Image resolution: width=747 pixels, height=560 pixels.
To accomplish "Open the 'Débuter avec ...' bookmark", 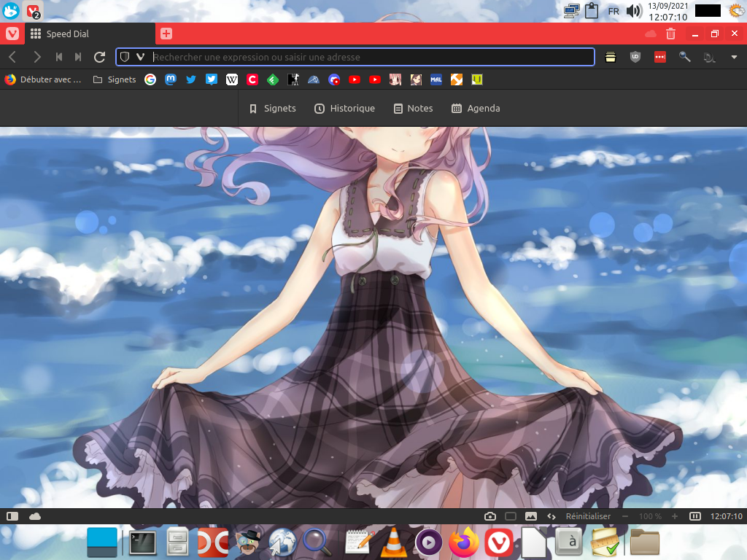I will coord(43,79).
